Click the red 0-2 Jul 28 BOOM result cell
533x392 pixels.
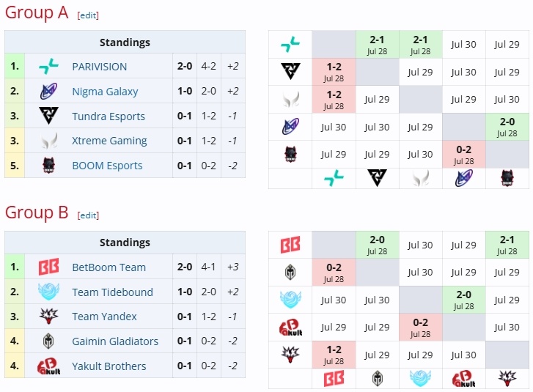click(x=463, y=154)
